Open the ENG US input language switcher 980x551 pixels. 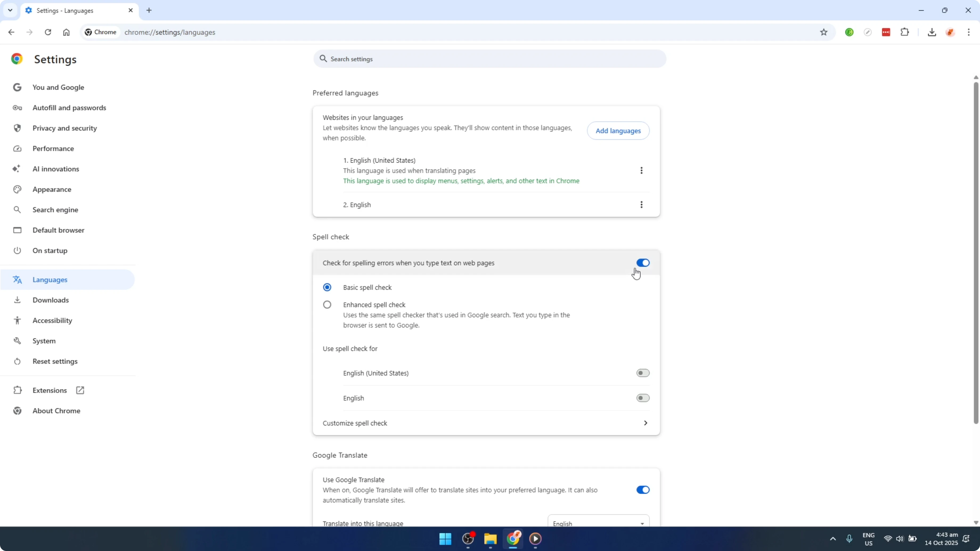pyautogui.click(x=868, y=539)
